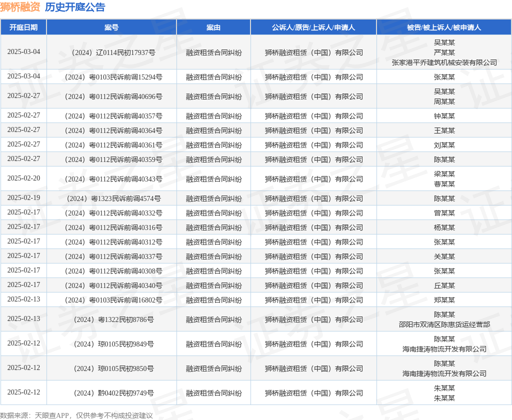The width and height of the screenshot is (512, 420).
Task: Select case number (2024)粤0112民诉前调40696号
Action: tap(113, 96)
